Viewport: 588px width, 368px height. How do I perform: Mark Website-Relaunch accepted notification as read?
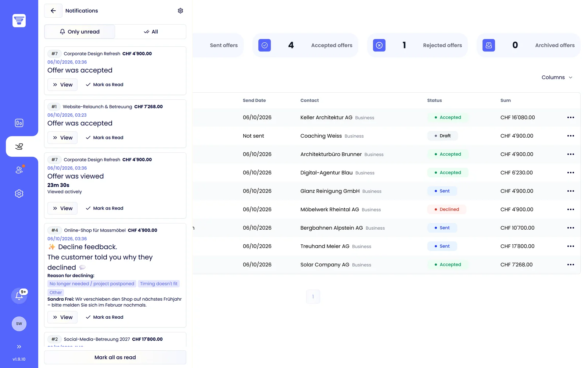[104, 138]
